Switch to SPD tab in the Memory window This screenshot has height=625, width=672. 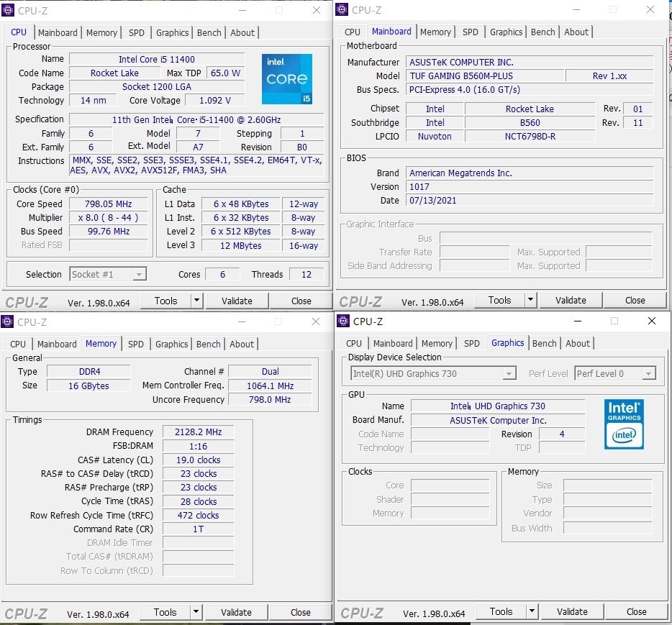pos(136,344)
